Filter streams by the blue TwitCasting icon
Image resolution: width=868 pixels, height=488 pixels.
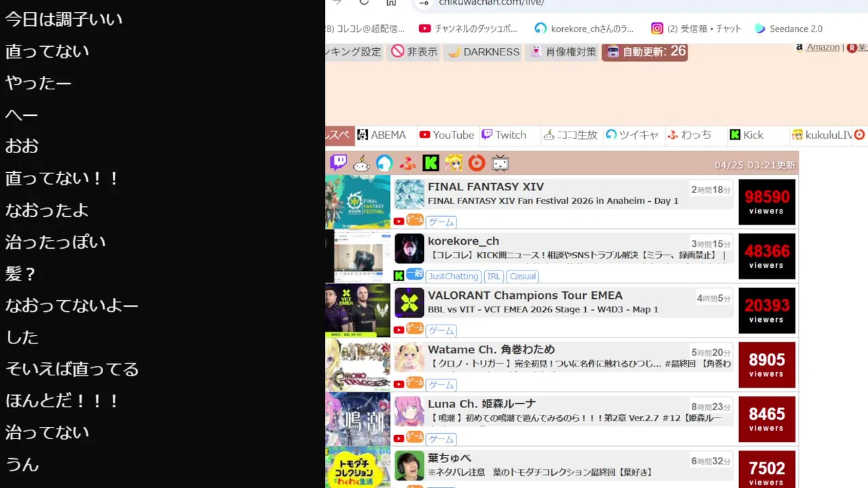pyautogui.click(x=384, y=163)
